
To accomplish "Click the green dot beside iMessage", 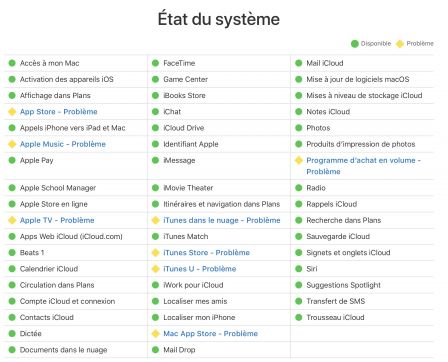I will [155, 160].
